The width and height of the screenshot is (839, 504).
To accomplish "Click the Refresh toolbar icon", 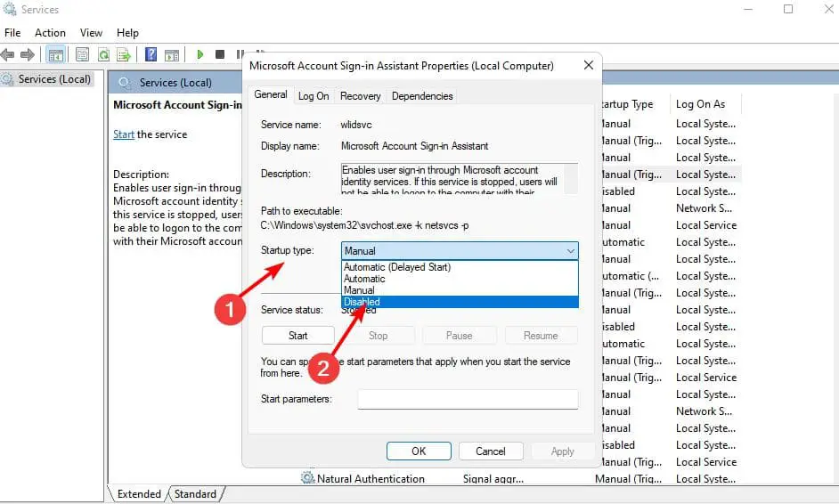I will (x=103, y=54).
